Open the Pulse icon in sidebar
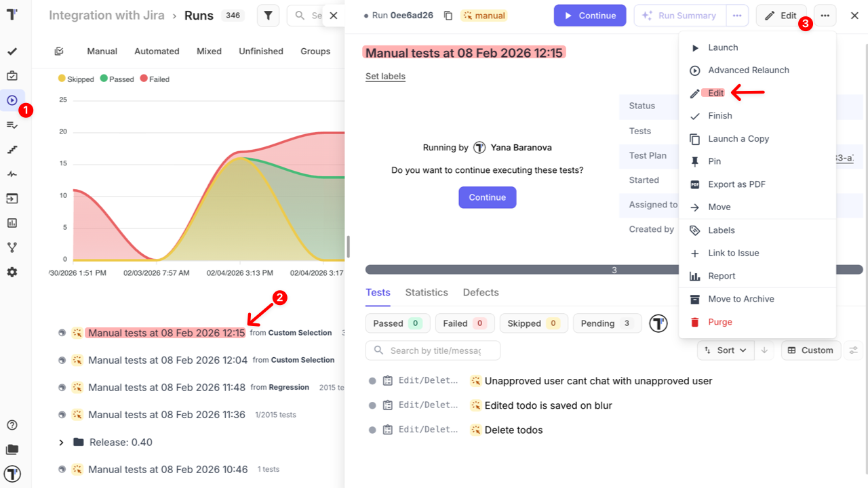This screenshot has width=868, height=488. (x=12, y=174)
